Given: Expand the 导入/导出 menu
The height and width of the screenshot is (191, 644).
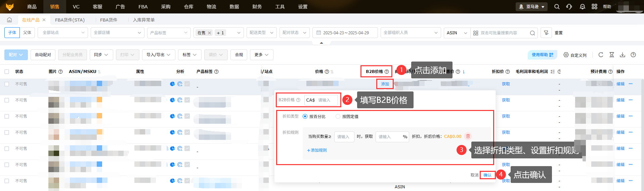Looking at the screenshot, I should coord(159,54).
